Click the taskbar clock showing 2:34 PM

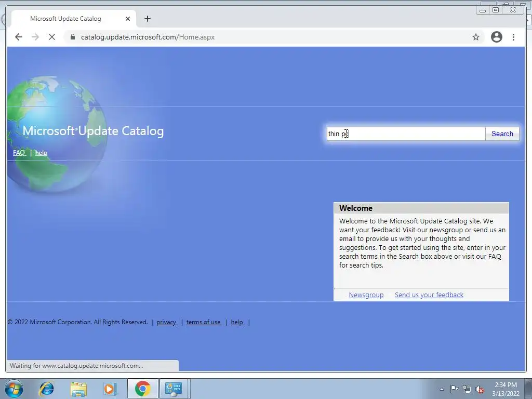506,389
